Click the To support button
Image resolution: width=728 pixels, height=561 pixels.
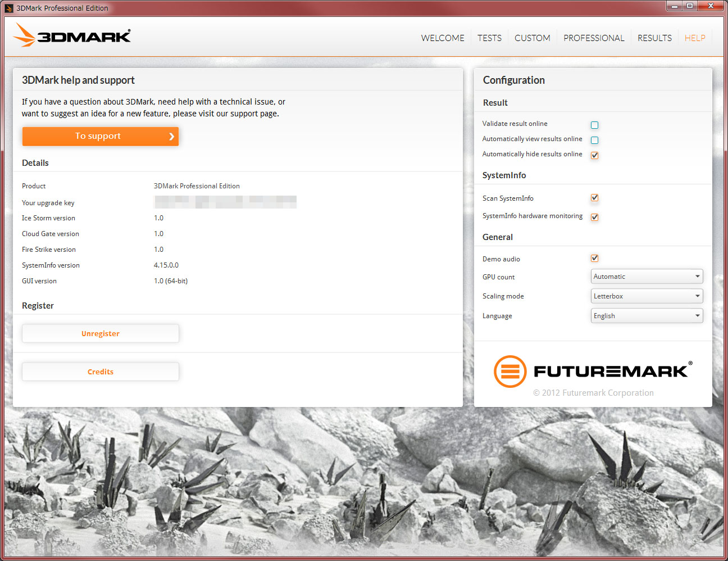[101, 136]
